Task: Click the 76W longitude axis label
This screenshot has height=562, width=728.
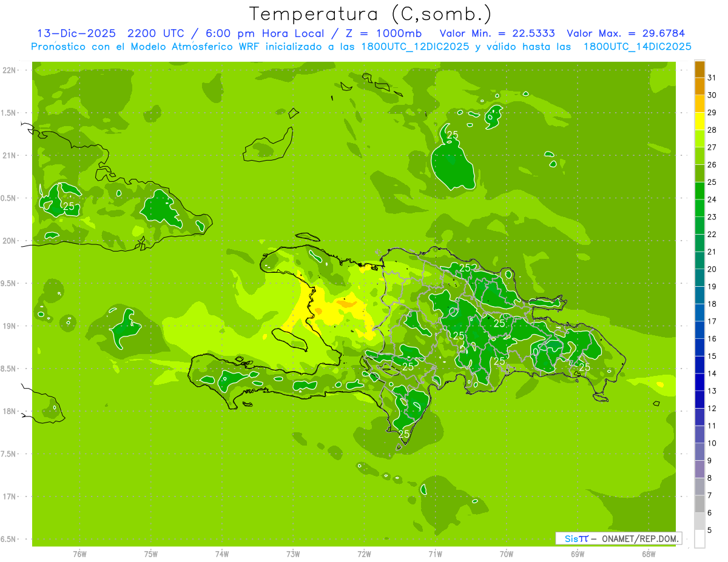Action: [79, 554]
